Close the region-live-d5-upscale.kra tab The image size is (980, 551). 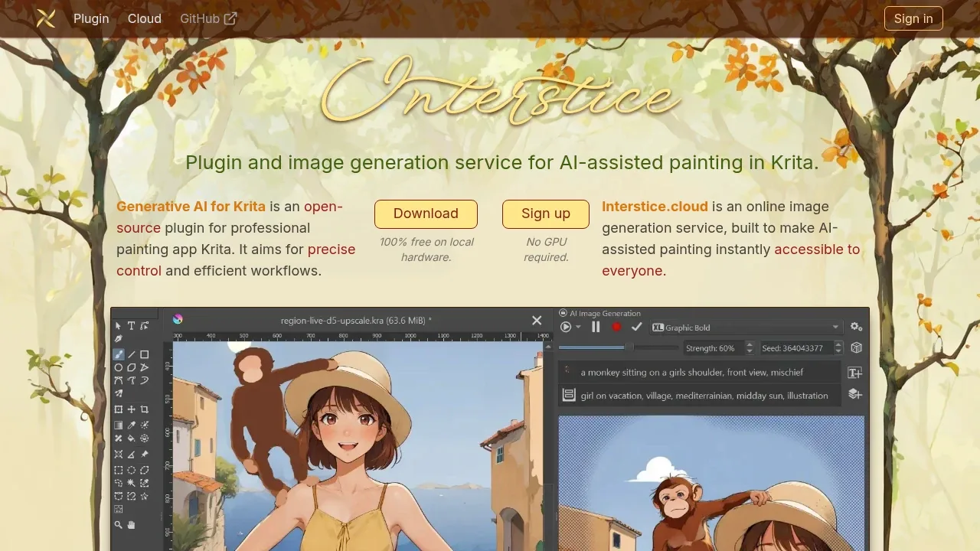pyautogui.click(x=537, y=321)
